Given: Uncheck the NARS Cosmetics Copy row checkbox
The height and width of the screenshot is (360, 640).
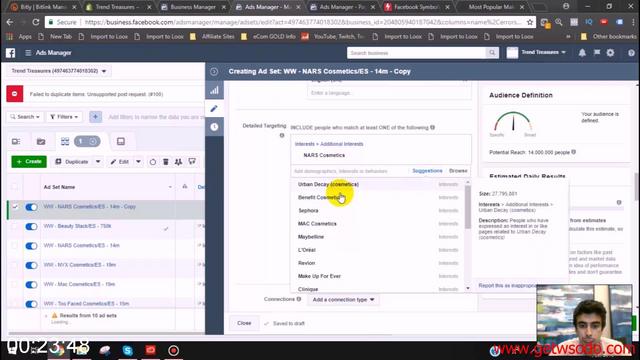Looking at the screenshot, I should pyautogui.click(x=15, y=207).
